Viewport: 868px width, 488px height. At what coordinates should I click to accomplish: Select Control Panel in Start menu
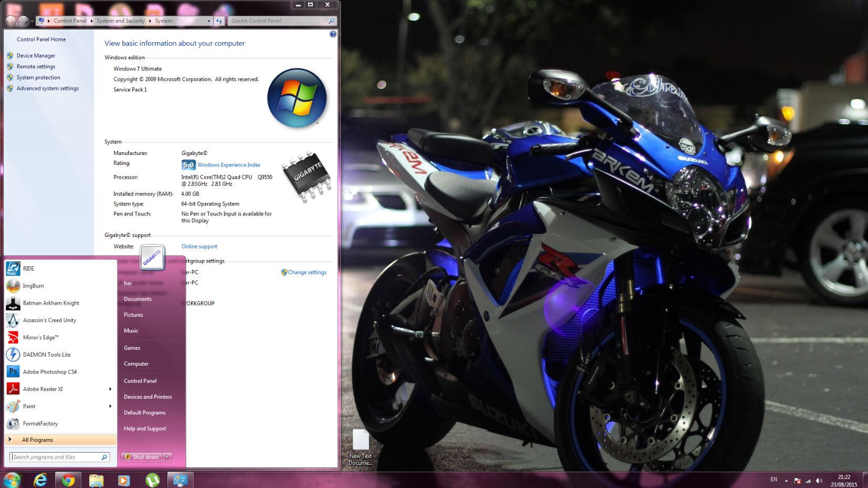tap(140, 381)
